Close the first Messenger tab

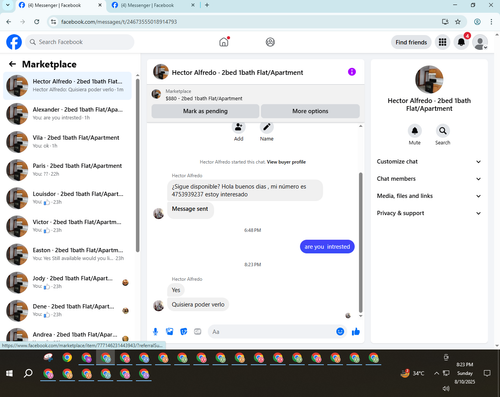pos(100,5)
